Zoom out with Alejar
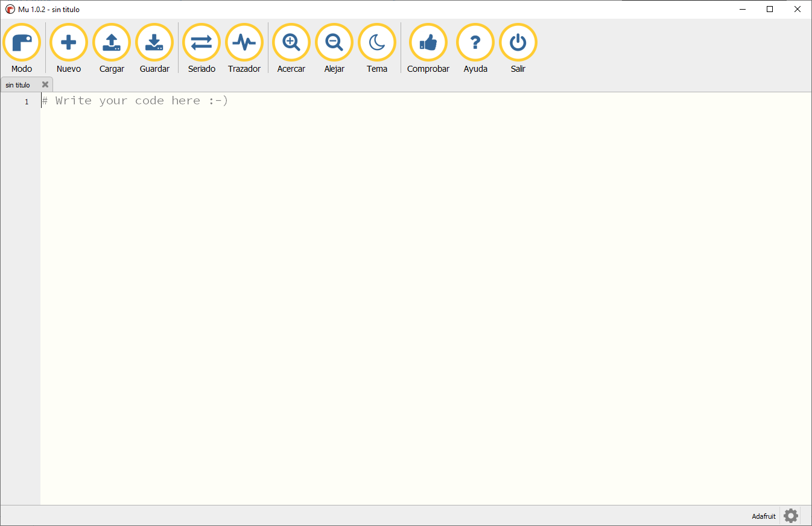This screenshot has height=526, width=812. point(334,48)
